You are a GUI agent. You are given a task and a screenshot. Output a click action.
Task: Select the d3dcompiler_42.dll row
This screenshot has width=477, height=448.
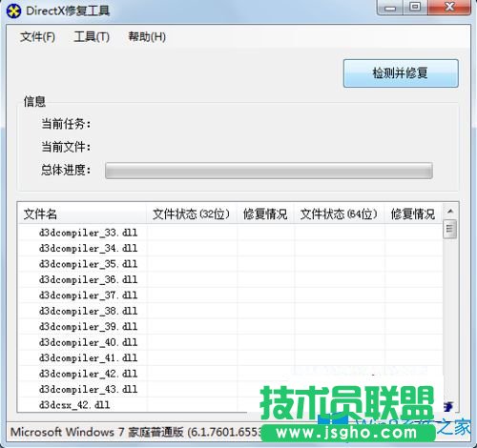point(230,374)
